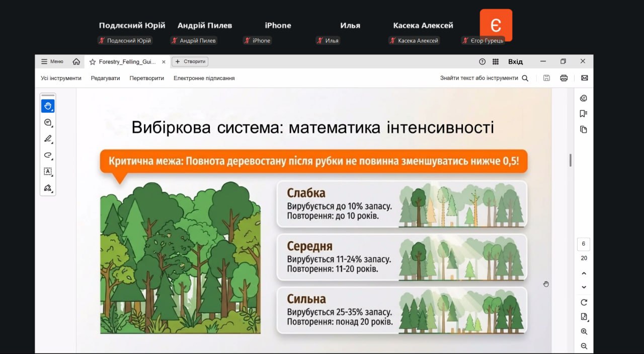Image resolution: width=644 pixels, height=354 pixels.
Task: Activate the add text box tool
Action: [48, 171]
